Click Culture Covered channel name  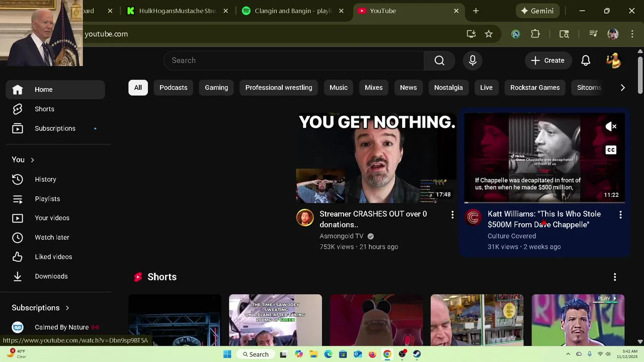[512, 236]
